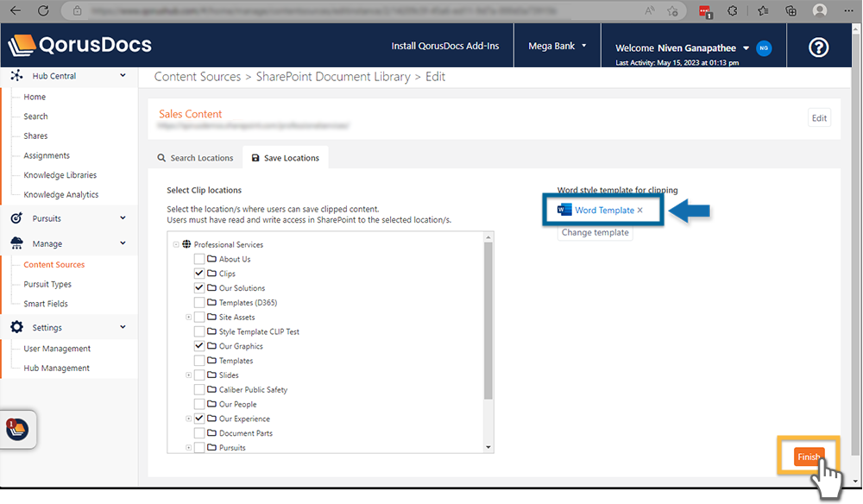863x504 pixels.
Task: Uncheck the Our Experience checkbox
Action: 198,418
